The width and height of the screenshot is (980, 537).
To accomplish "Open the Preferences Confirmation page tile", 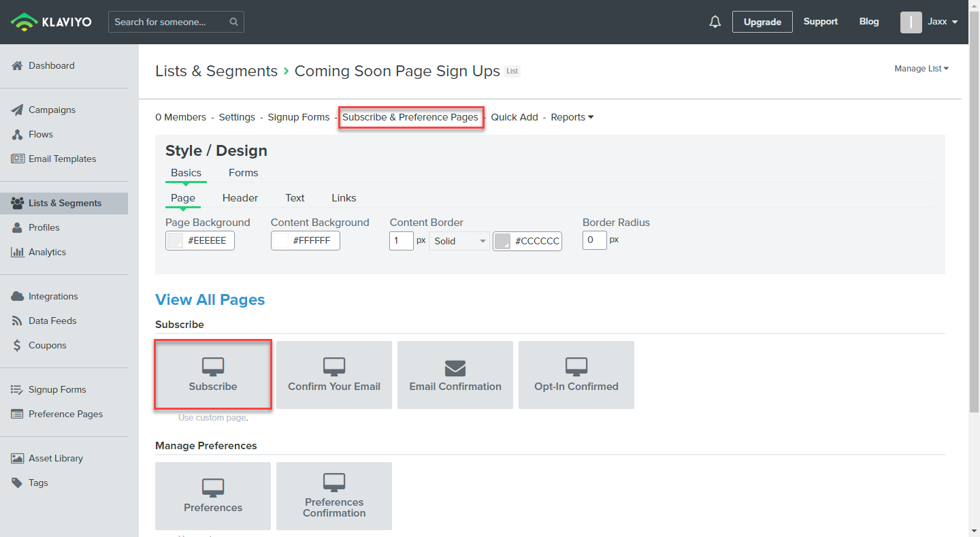I will (334, 496).
